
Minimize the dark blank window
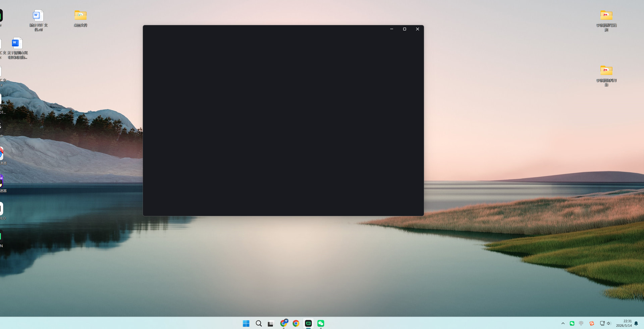(391, 29)
